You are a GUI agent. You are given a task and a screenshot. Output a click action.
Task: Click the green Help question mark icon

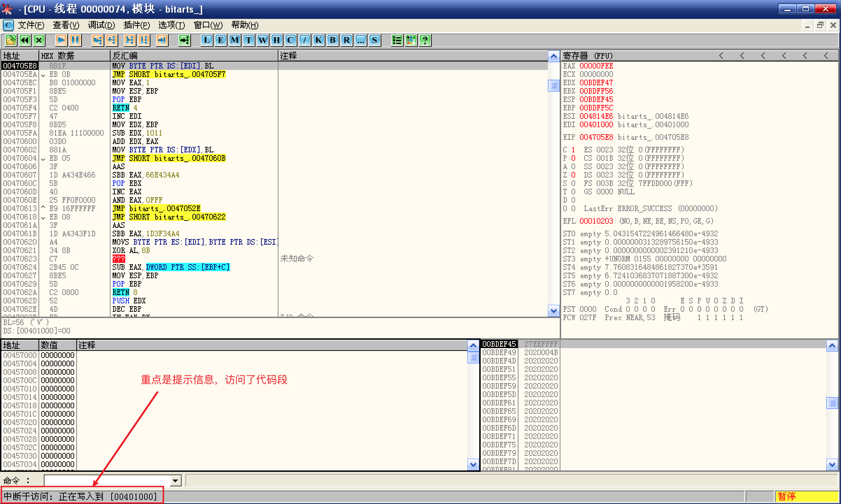click(x=425, y=40)
